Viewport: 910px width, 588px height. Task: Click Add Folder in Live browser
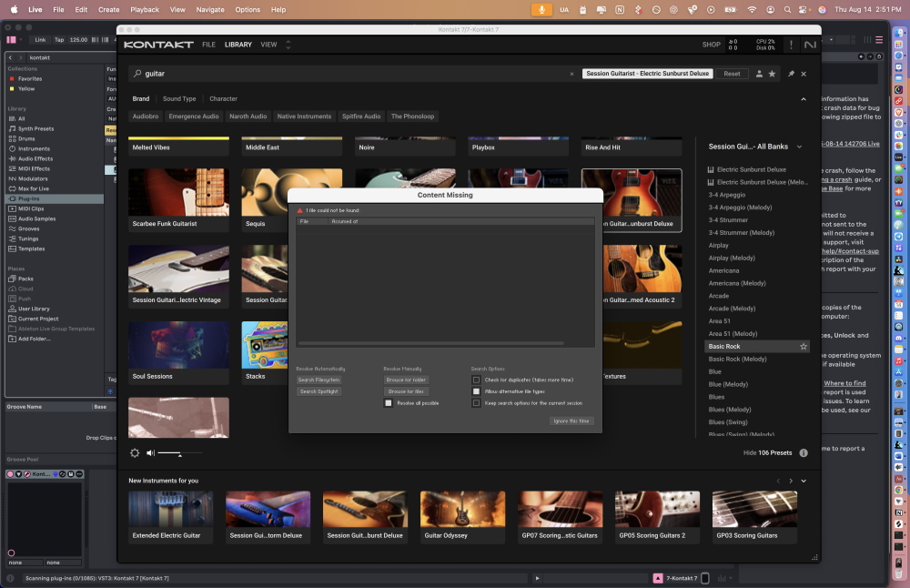pyautogui.click(x=34, y=339)
